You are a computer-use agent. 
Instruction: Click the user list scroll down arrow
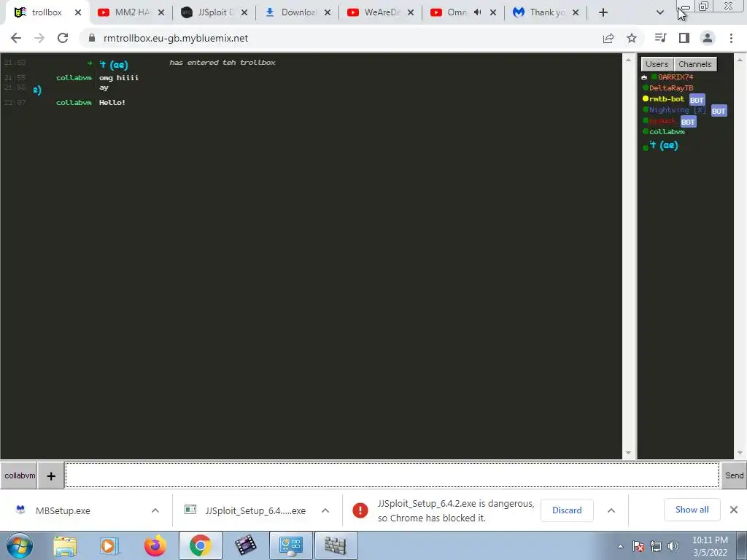click(x=740, y=453)
